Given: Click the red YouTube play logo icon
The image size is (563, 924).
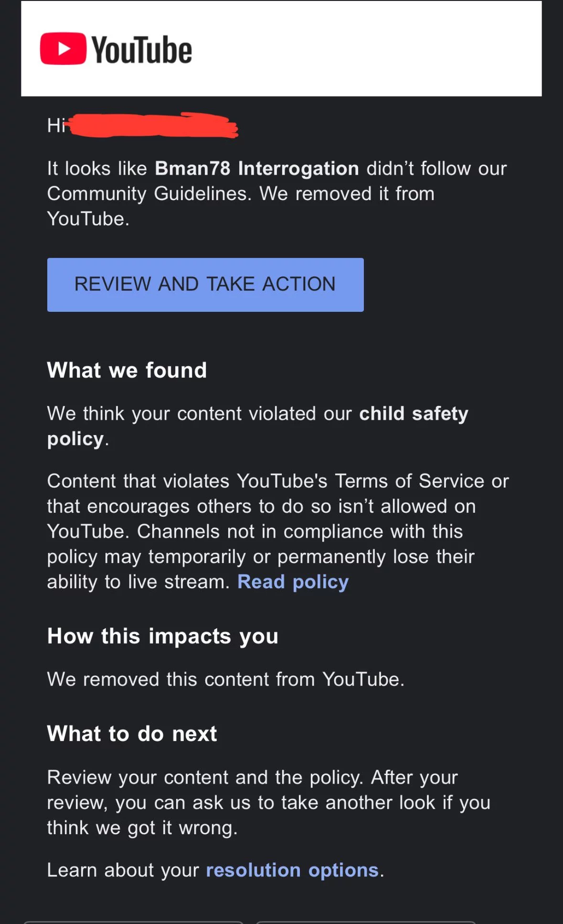Looking at the screenshot, I should pyautogui.click(x=63, y=49).
